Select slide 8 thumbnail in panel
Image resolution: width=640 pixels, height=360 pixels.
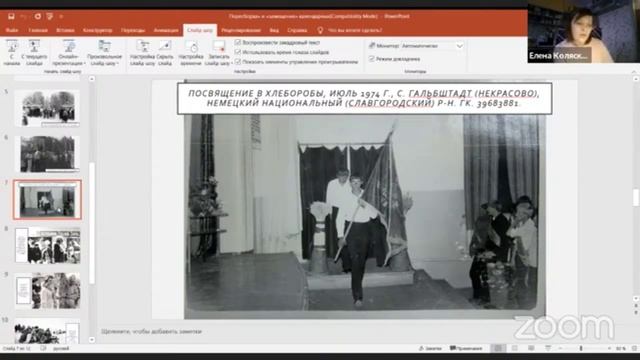[47, 245]
